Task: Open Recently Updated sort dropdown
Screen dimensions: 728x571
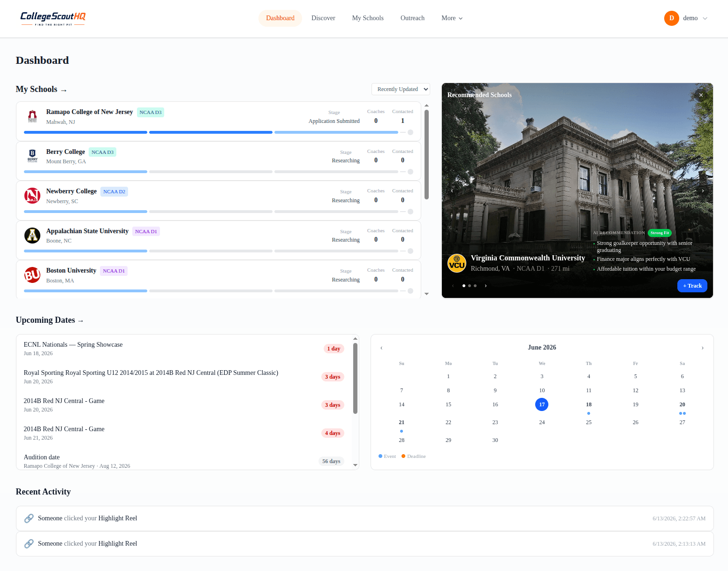Action: click(x=401, y=89)
